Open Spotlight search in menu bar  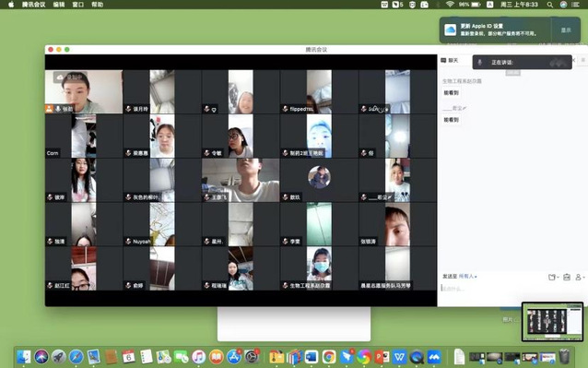click(x=549, y=5)
